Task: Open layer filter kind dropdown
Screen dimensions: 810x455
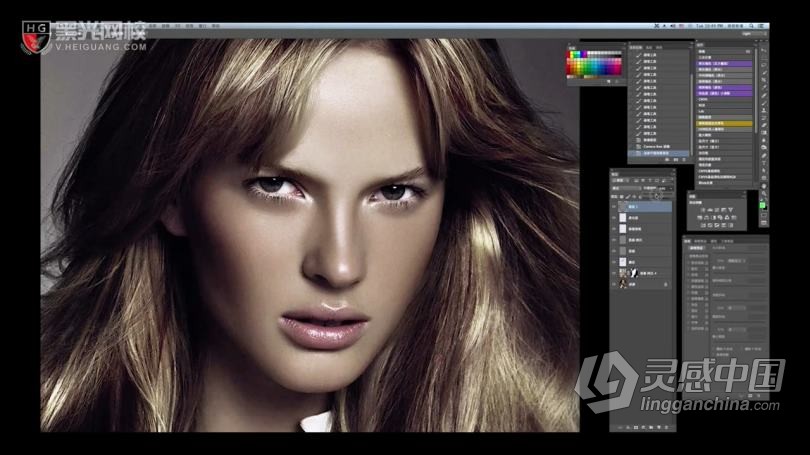Action: coord(618,180)
